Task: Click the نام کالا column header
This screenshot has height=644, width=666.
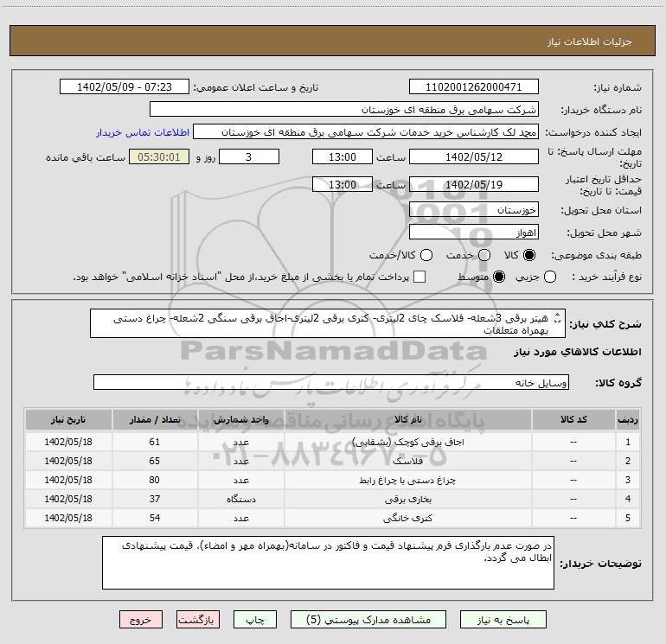Action: [414, 419]
